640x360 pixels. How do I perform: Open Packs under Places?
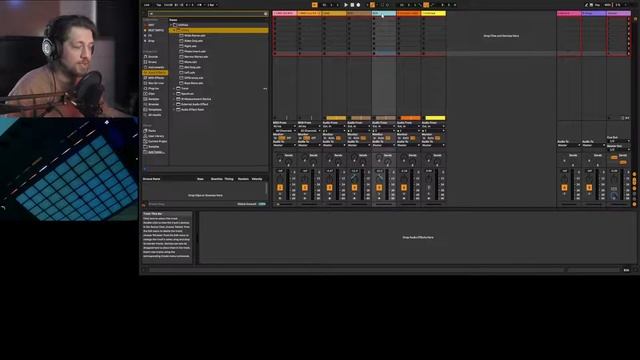click(x=152, y=131)
